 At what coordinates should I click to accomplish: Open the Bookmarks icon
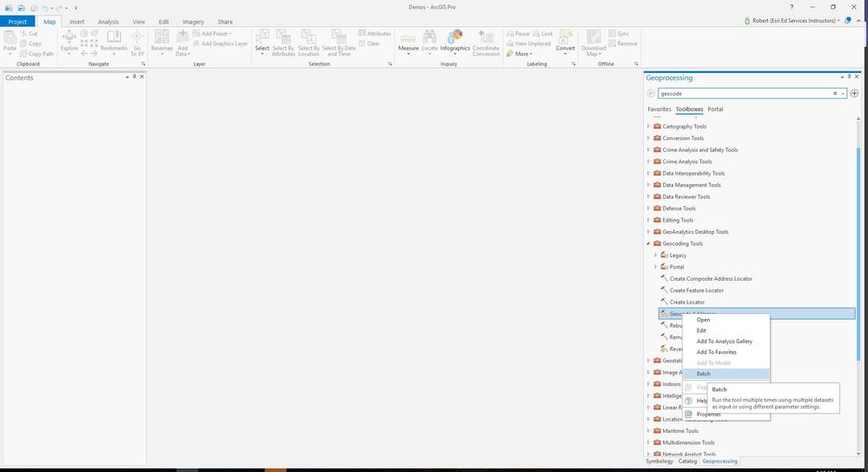[114, 37]
